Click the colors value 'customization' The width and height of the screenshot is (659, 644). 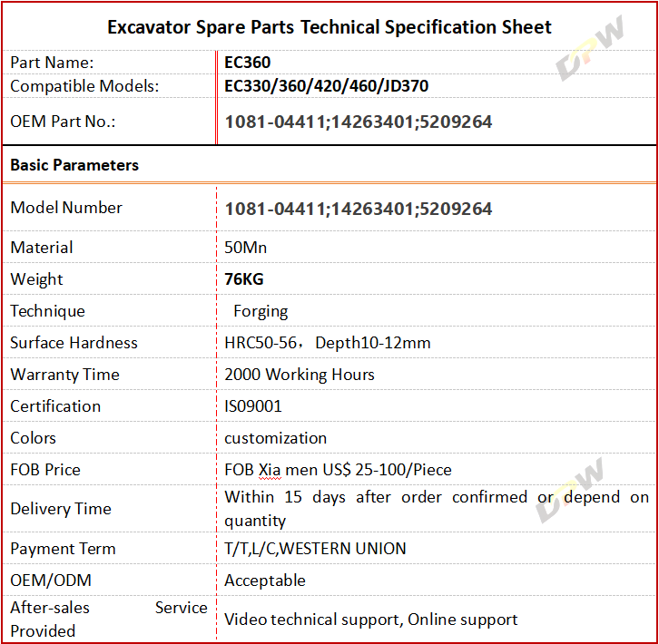pos(275,439)
